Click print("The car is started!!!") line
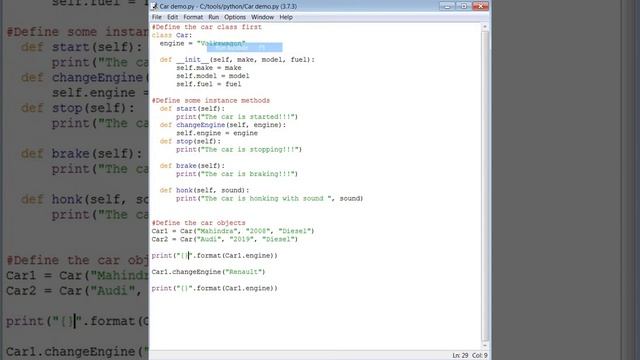The height and width of the screenshot is (360, 640). click(237, 117)
